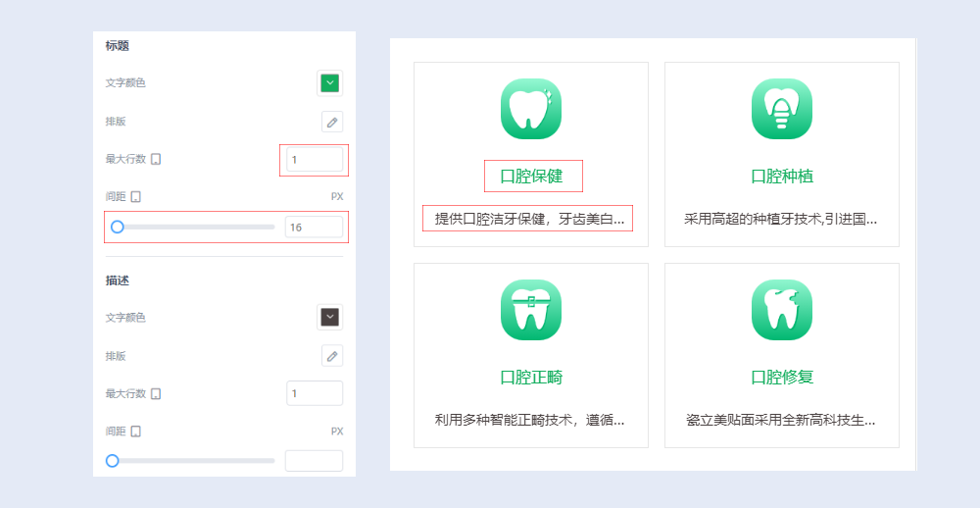Click the 描述 间距 slider handle

[x=113, y=461]
